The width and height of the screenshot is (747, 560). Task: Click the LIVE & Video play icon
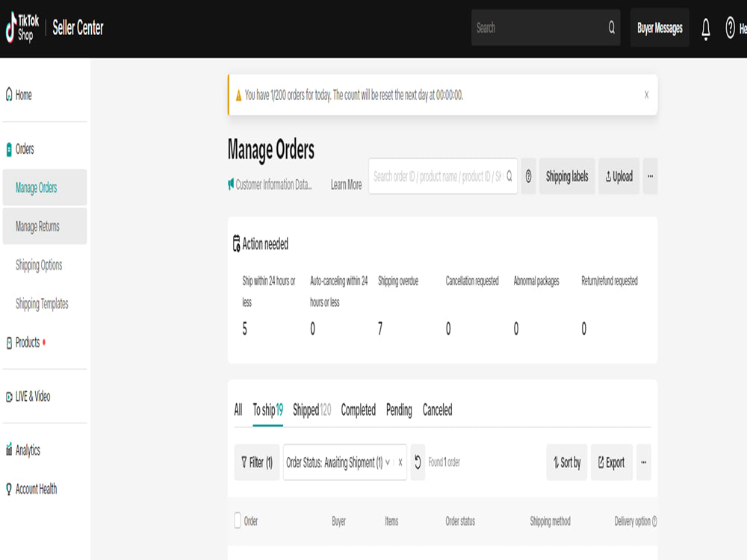(x=9, y=396)
